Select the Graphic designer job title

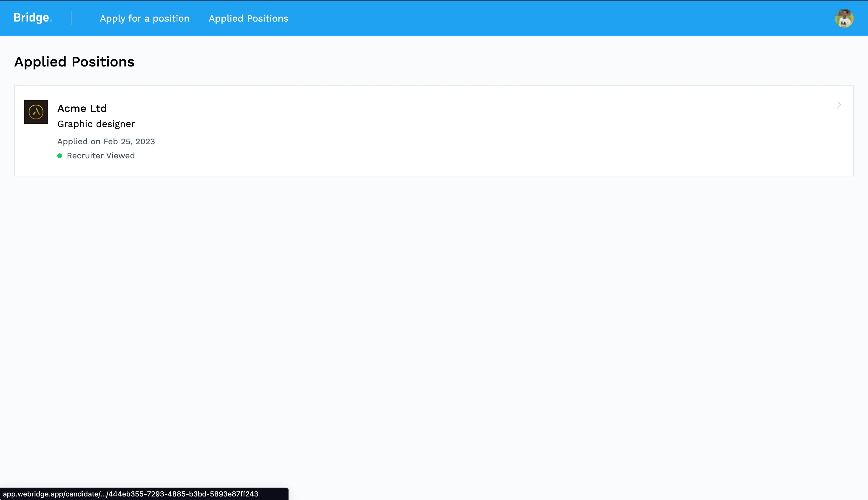[96, 124]
